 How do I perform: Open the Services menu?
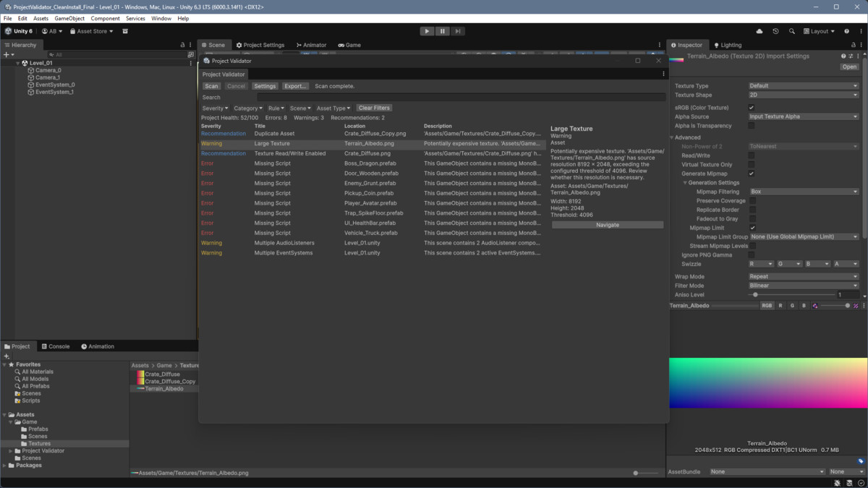coord(135,18)
